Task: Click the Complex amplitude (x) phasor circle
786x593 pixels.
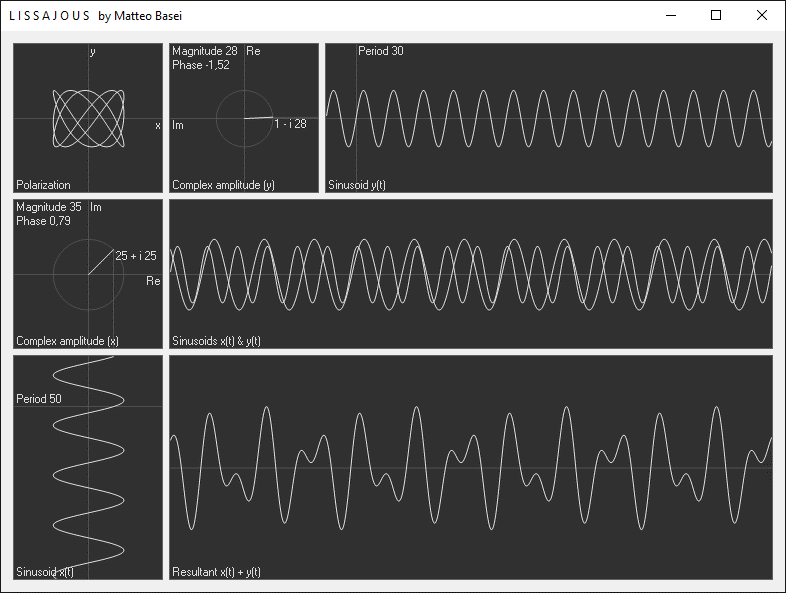Action: click(88, 274)
